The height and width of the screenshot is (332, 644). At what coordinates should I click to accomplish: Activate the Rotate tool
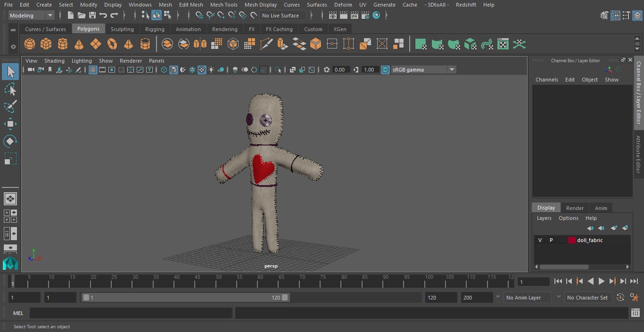(10, 141)
